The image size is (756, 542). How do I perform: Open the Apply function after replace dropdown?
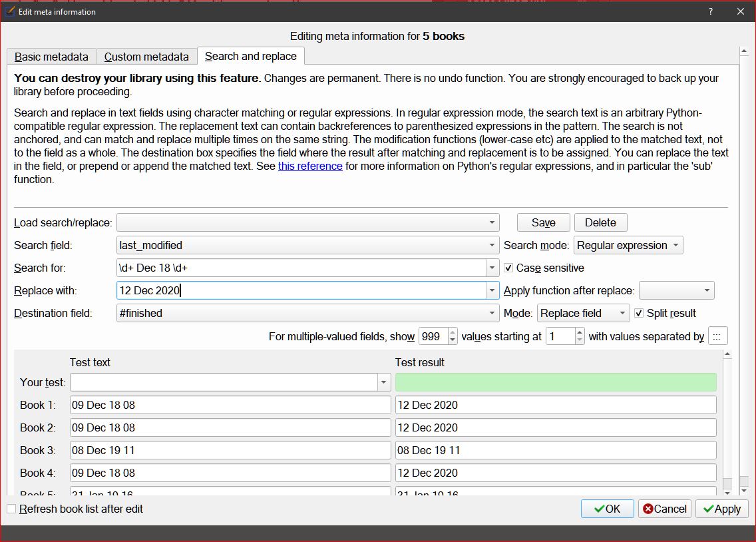click(x=676, y=291)
